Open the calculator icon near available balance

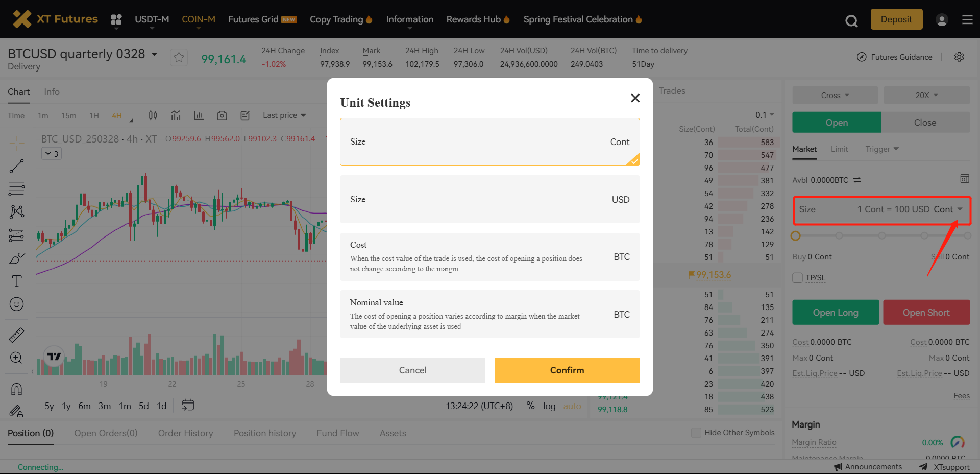tap(964, 179)
